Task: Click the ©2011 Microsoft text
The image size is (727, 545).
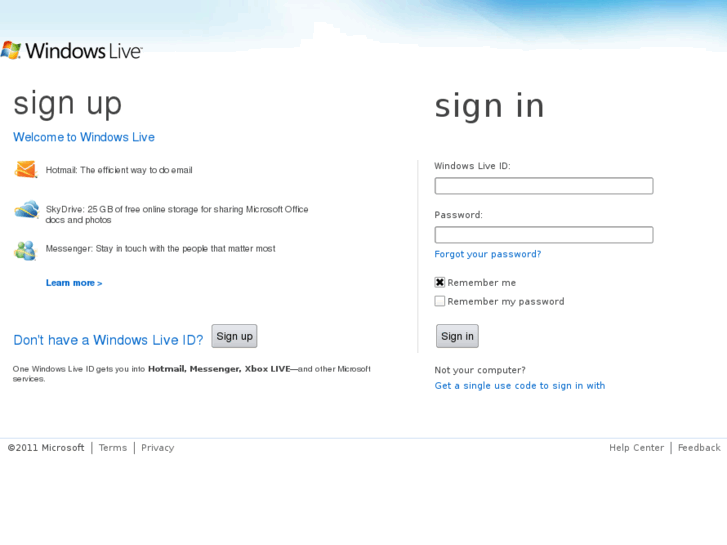Action: [46, 448]
